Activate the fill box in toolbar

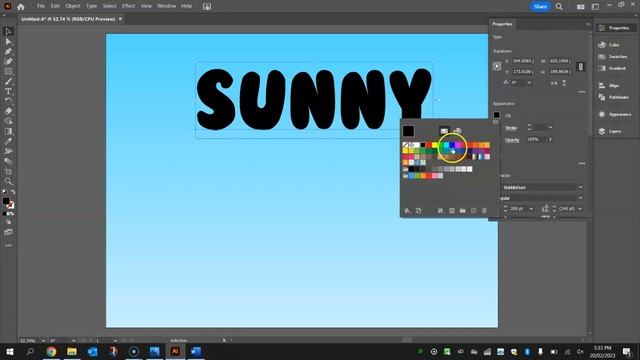point(6,201)
